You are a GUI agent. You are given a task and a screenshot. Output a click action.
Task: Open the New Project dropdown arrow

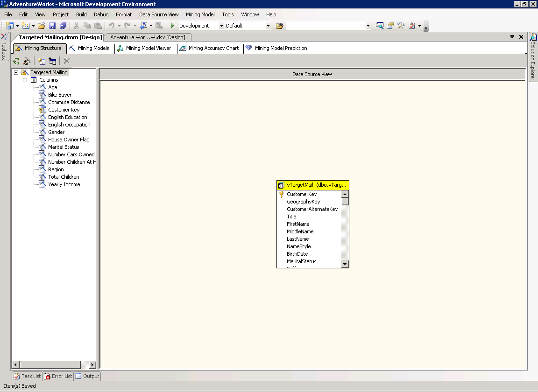coord(17,26)
